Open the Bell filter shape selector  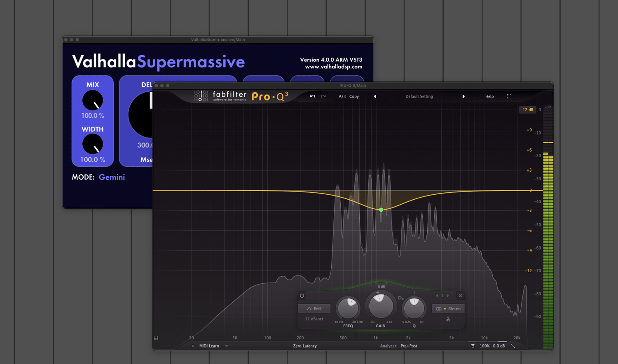coord(314,308)
